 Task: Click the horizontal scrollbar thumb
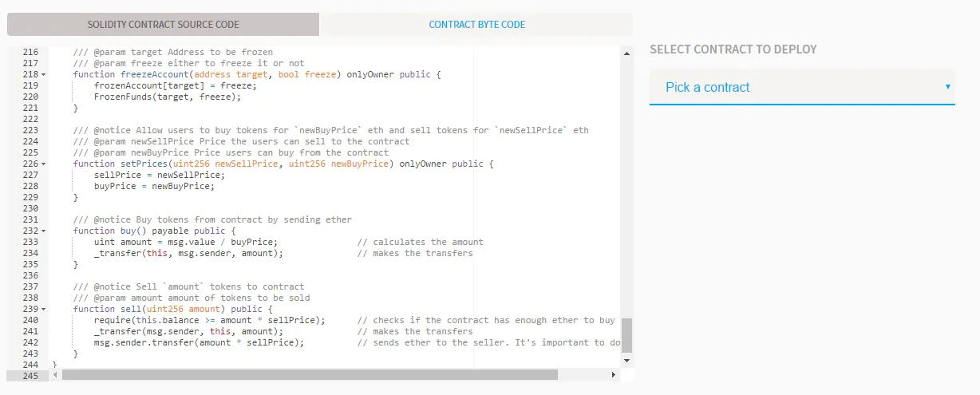(310, 374)
